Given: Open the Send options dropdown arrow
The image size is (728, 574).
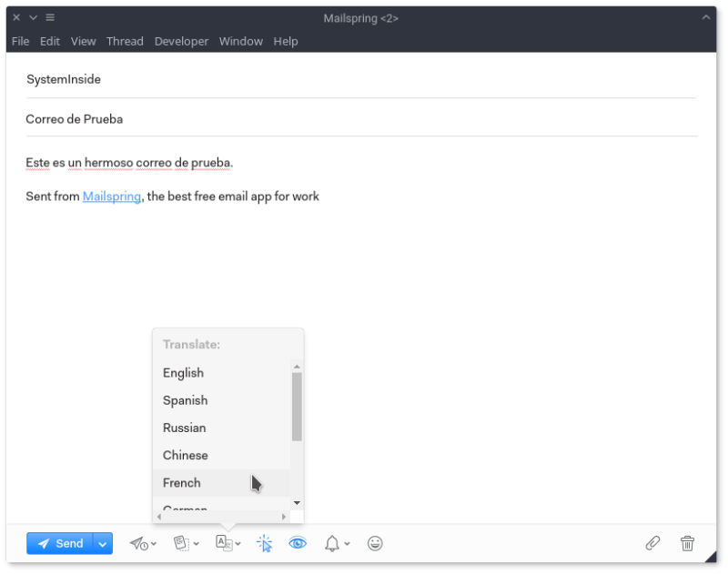Looking at the screenshot, I should click(103, 543).
